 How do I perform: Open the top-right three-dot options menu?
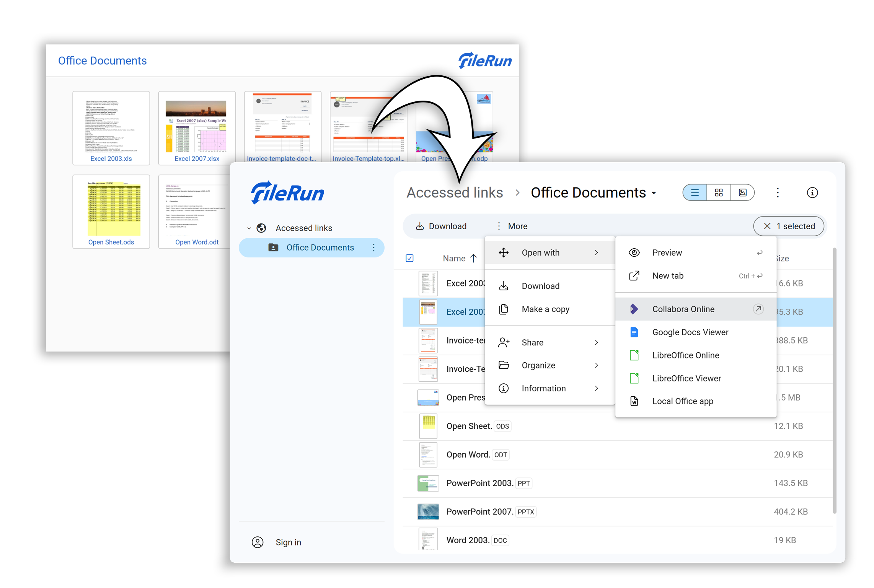point(778,193)
